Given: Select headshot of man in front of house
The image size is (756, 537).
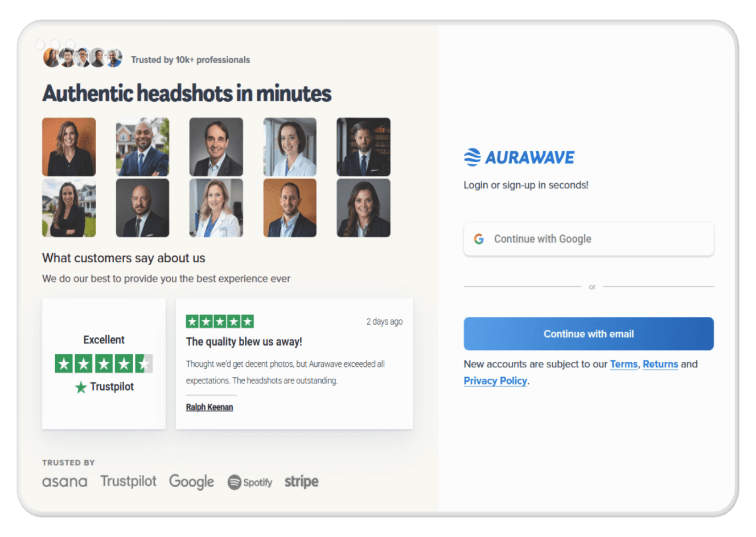Looking at the screenshot, I should [x=142, y=147].
